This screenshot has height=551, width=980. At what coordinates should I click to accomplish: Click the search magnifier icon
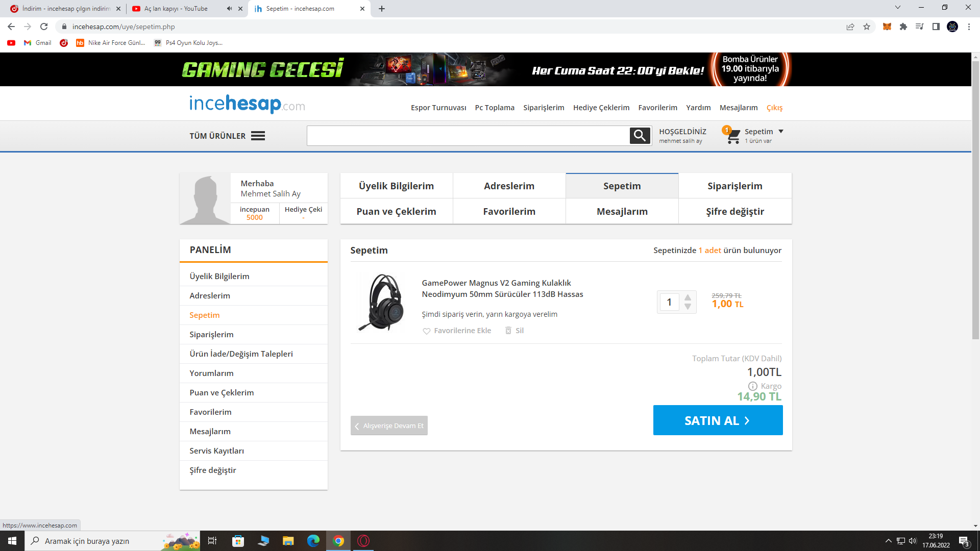pos(640,136)
